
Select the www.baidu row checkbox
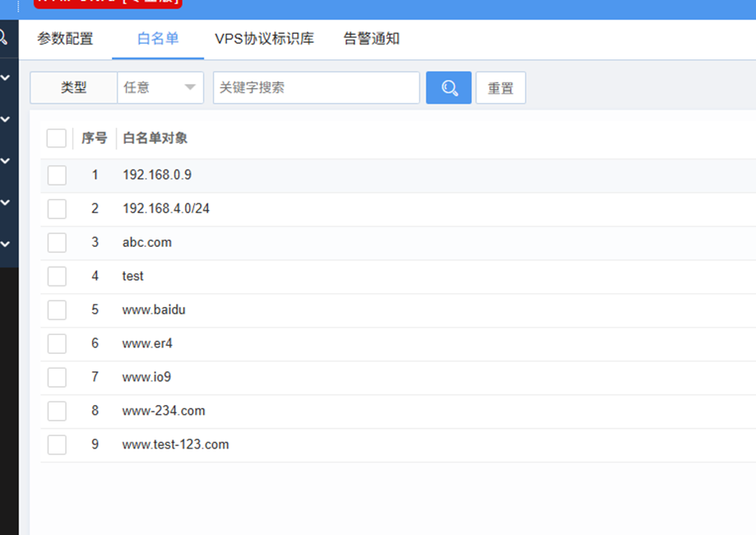(57, 310)
